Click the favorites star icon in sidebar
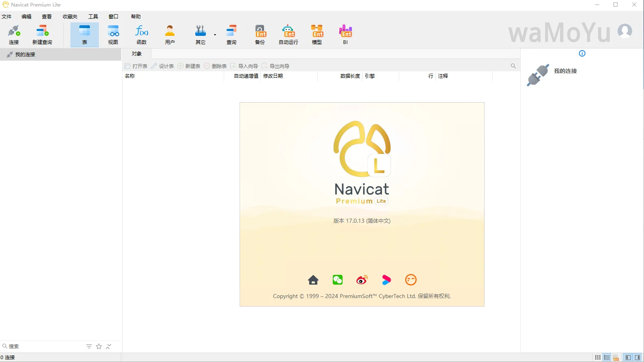The height and width of the screenshot is (362, 644). (99, 347)
